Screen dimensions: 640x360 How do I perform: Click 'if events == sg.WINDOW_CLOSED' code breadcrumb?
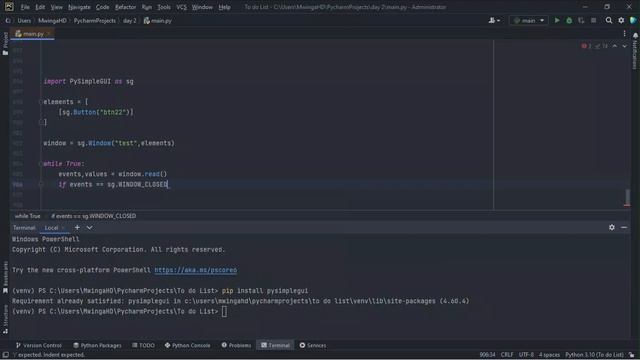[93, 216]
